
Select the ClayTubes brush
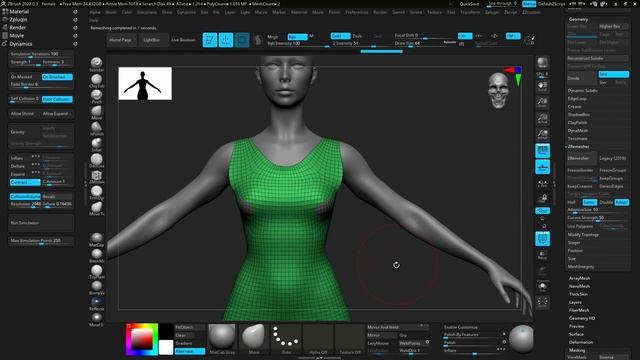click(x=96, y=79)
